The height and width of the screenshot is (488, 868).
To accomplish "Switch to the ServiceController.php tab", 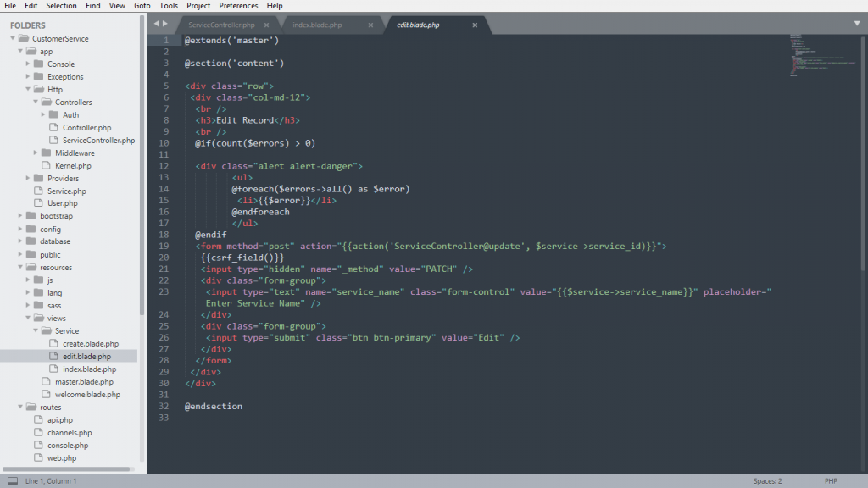I will pos(221,25).
